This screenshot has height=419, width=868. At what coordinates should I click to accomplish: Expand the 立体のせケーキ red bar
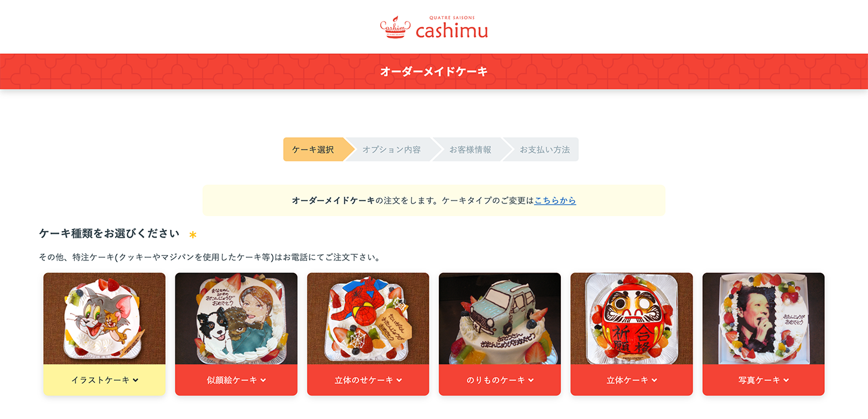[x=368, y=380]
